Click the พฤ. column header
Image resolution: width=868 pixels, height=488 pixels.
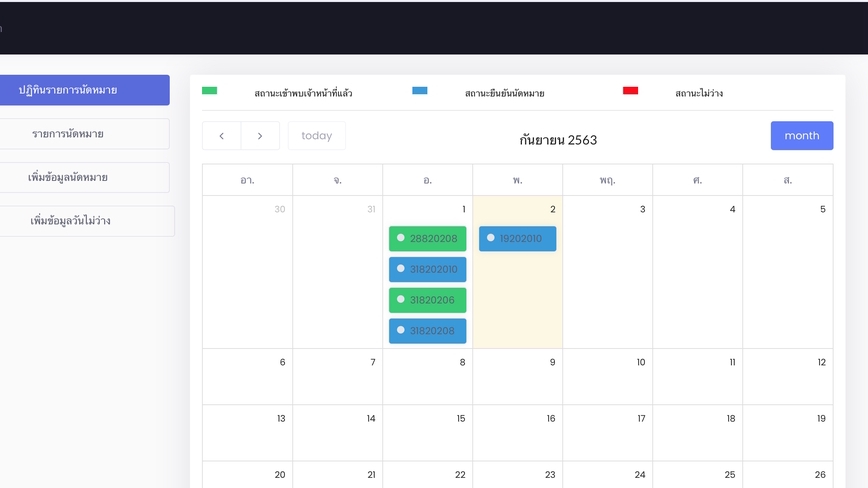pos(607,180)
